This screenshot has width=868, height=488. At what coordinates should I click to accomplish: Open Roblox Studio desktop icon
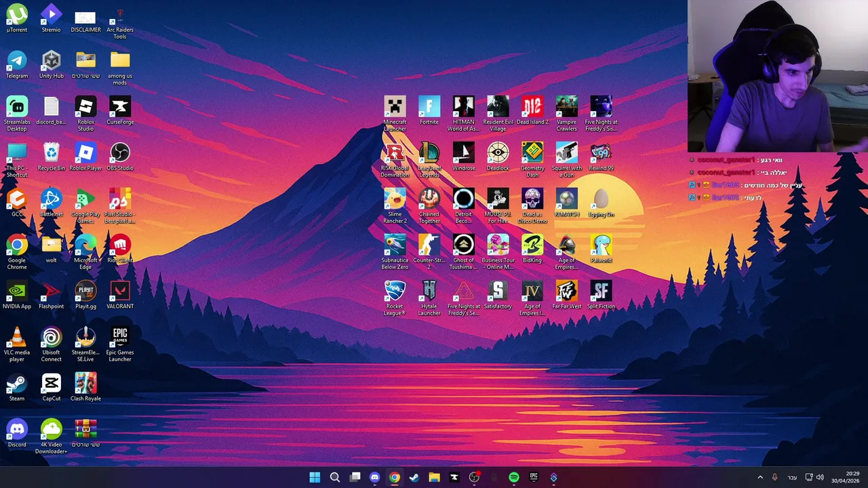(85, 114)
